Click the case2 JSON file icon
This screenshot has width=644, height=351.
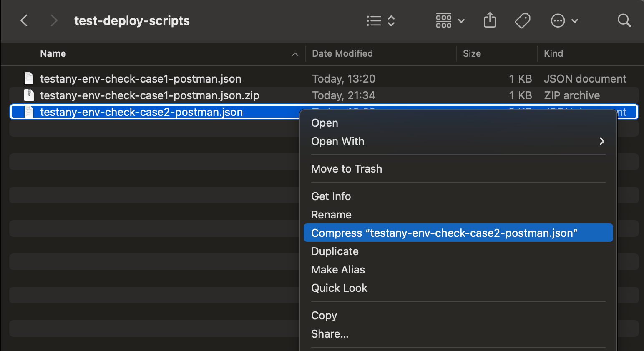[x=29, y=112]
